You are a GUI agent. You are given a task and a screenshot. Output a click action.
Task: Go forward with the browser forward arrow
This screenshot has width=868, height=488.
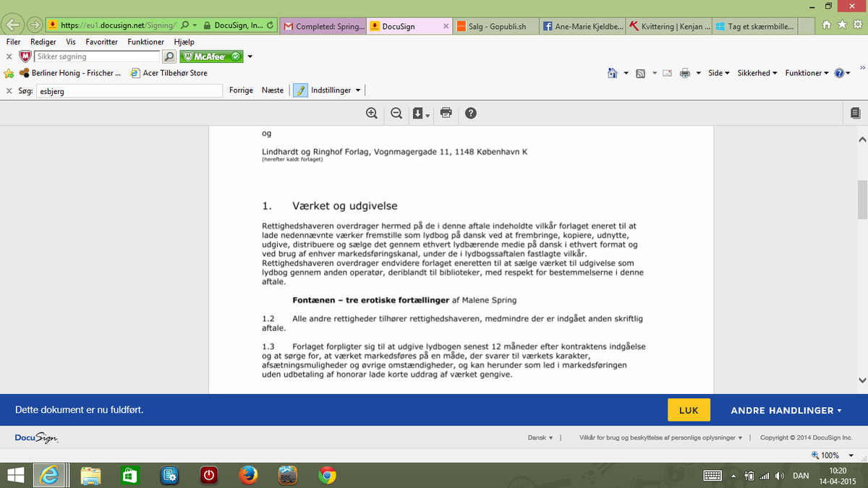(x=34, y=24)
